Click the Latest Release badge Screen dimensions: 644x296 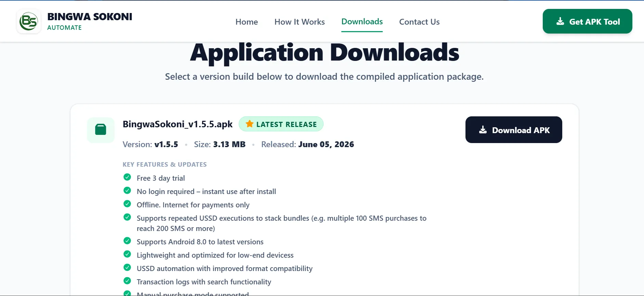click(x=281, y=124)
